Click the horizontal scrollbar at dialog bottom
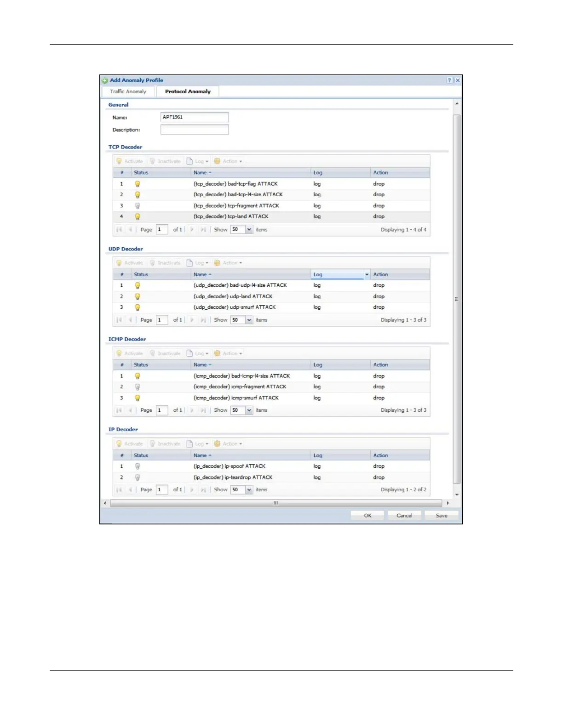This screenshot has height=728, width=563. coord(276,503)
